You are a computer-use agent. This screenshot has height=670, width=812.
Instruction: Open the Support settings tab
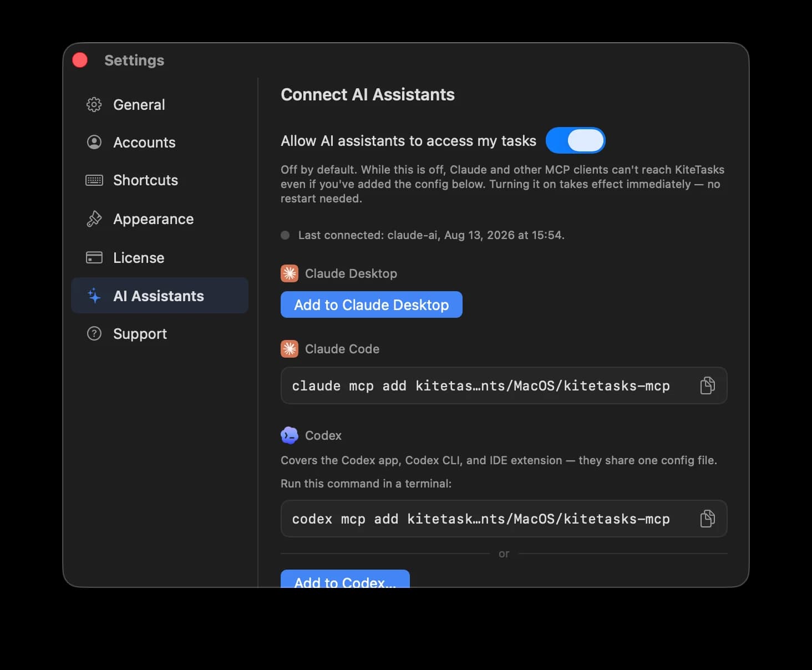click(160, 333)
